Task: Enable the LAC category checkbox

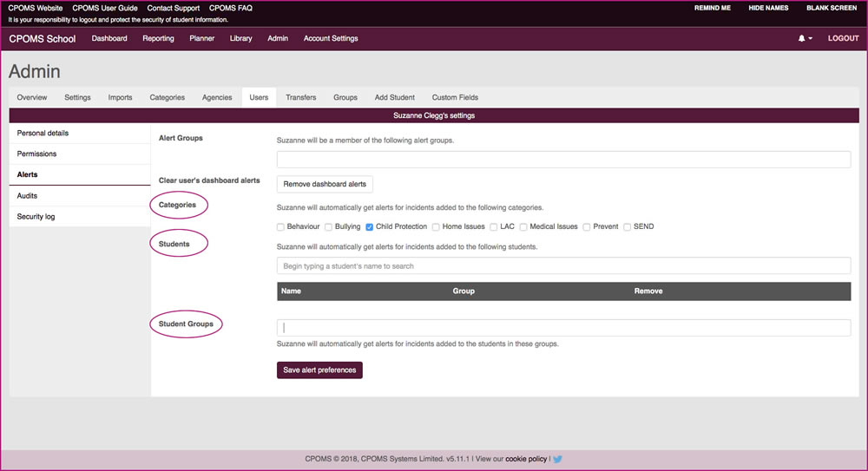Action: pos(493,227)
